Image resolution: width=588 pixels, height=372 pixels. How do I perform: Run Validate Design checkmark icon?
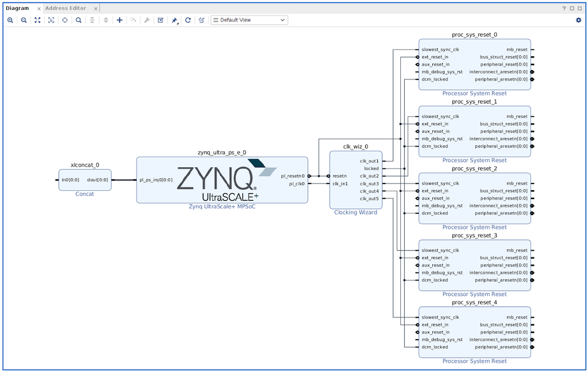pos(161,20)
